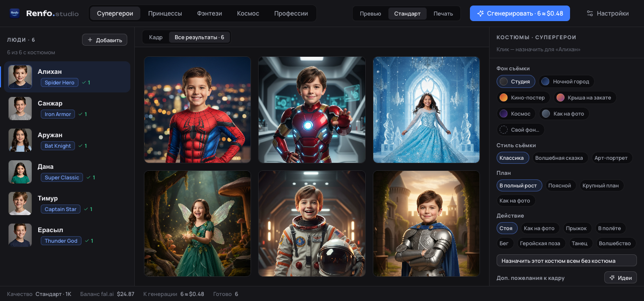This screenshot has height=301, width=644.
Task: Pick the Ночной город background swatch
Action: coord(567,81)
